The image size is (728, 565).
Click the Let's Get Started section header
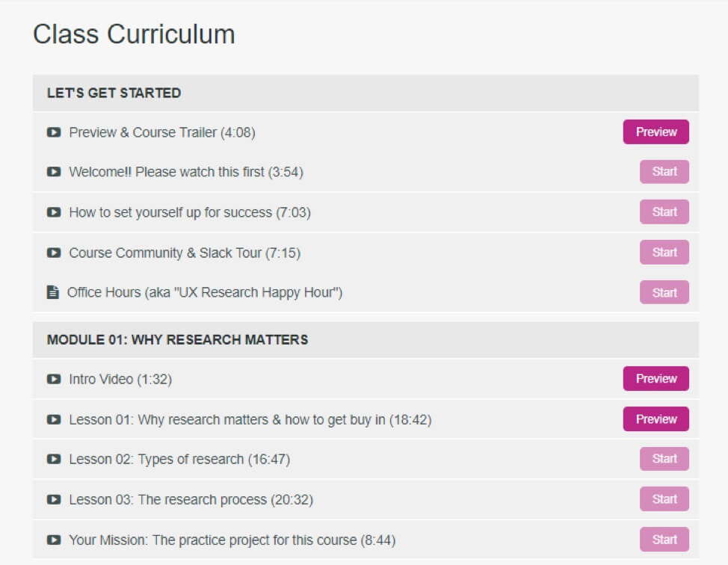(114, 93)
